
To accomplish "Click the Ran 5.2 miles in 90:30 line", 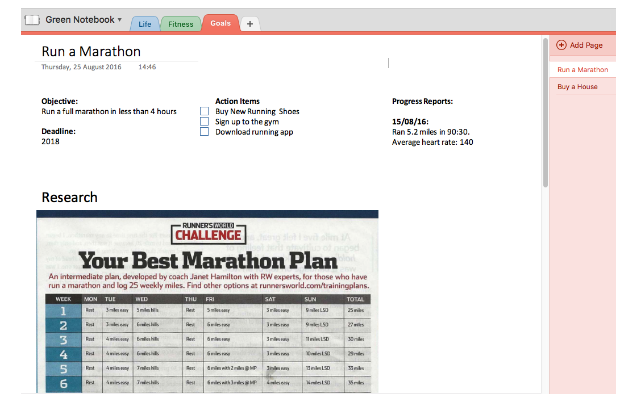I will tap(431, 132).
